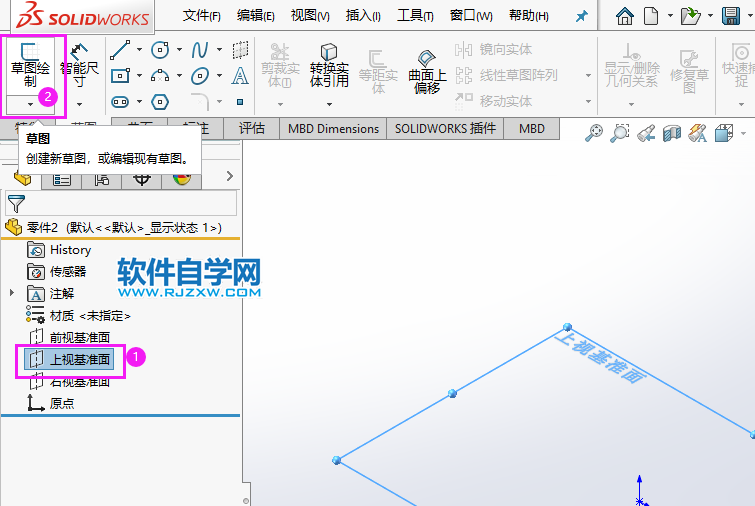This screenshot has width=755, height=506.
Task: Select the Straight Slot tool
Action: (x=120, y=102)
